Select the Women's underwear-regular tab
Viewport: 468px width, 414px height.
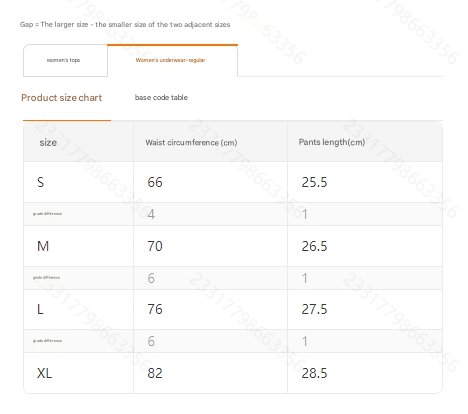coord(172,60)
